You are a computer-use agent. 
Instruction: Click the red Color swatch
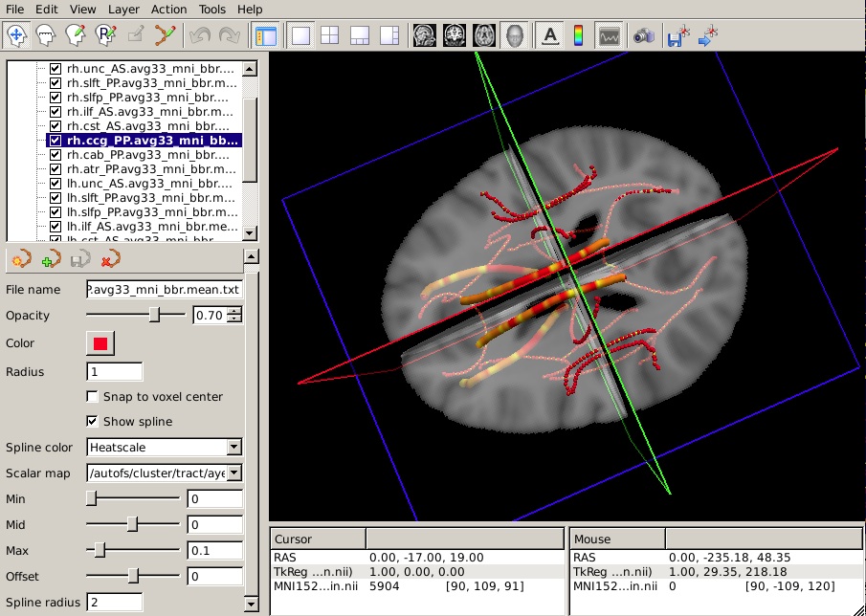[x=100, y=343]
